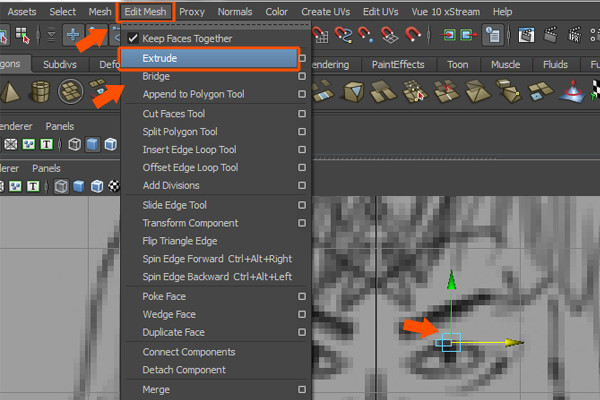Switch to Muscle shelf tab
The height and width of the screenshot is (400, 600).
(505, 64)
